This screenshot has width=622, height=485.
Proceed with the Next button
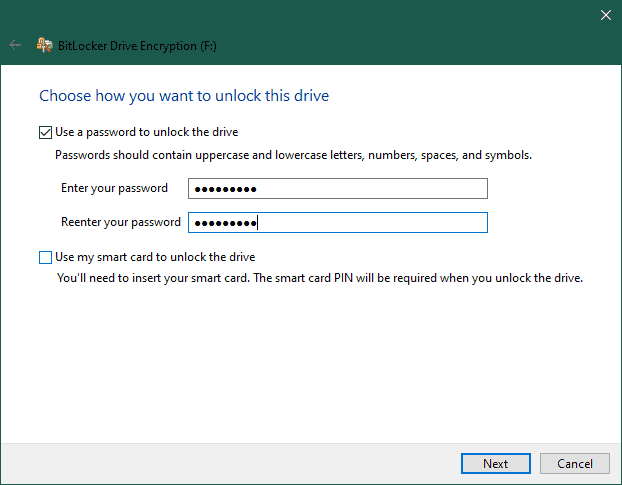(x=495, y=464)
